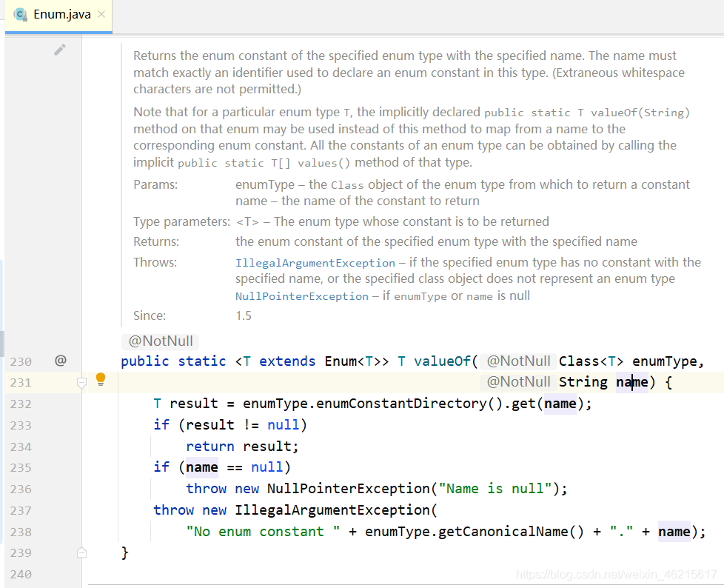The image size is (724, 588).
Task: Close the Enum.java tab
Action: click(x=101, y=14)
